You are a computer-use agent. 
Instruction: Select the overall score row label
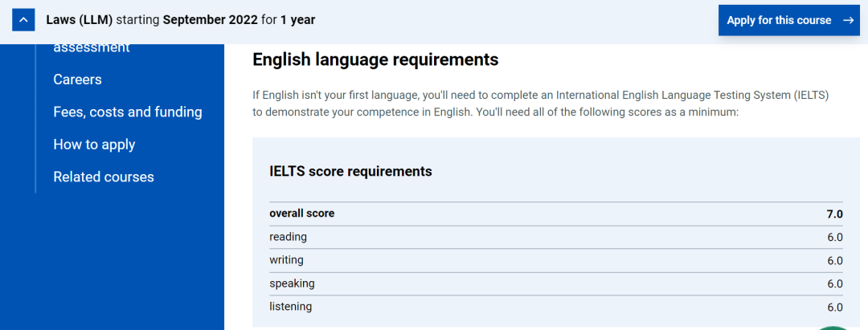[301, 214]
